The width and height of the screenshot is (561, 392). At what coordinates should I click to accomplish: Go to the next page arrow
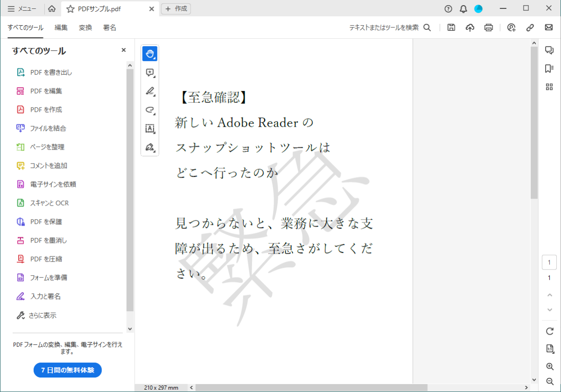pos(549,310)
